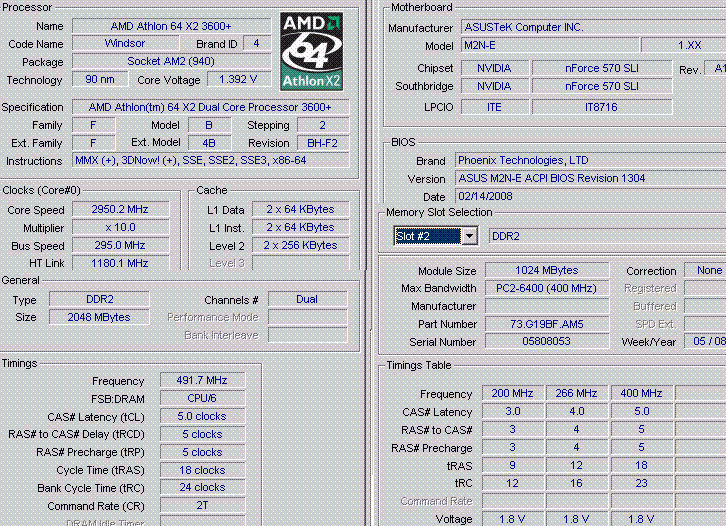Select the Channels # value Dual
Viewport: 726px width, 526px height.
pos(307,299)
